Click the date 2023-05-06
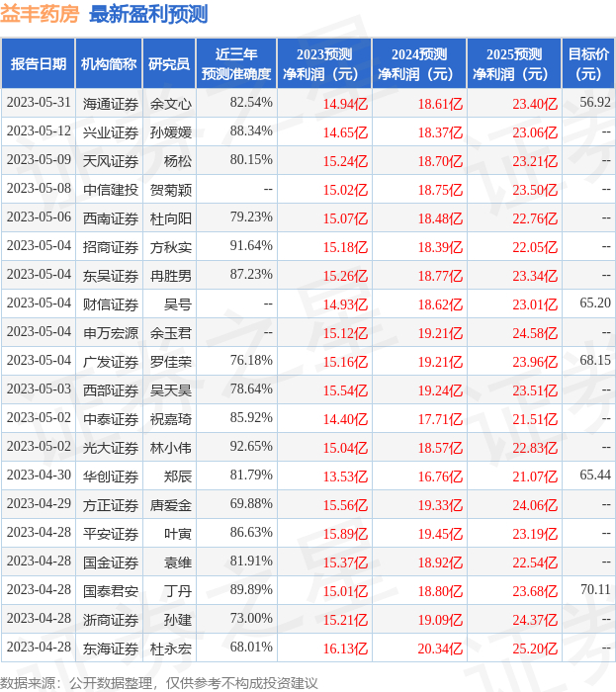The height and width of the screenshot is (692, 616). pos(39,217)
